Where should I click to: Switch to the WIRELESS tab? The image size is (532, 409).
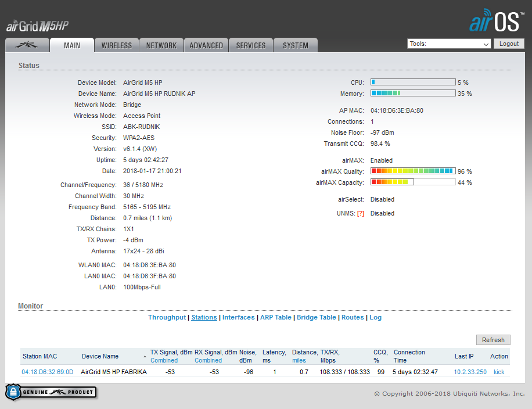(116, 45)
